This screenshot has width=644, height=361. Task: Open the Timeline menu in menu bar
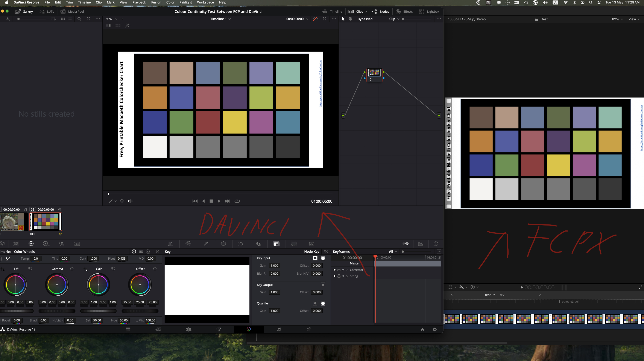[84, 3]
